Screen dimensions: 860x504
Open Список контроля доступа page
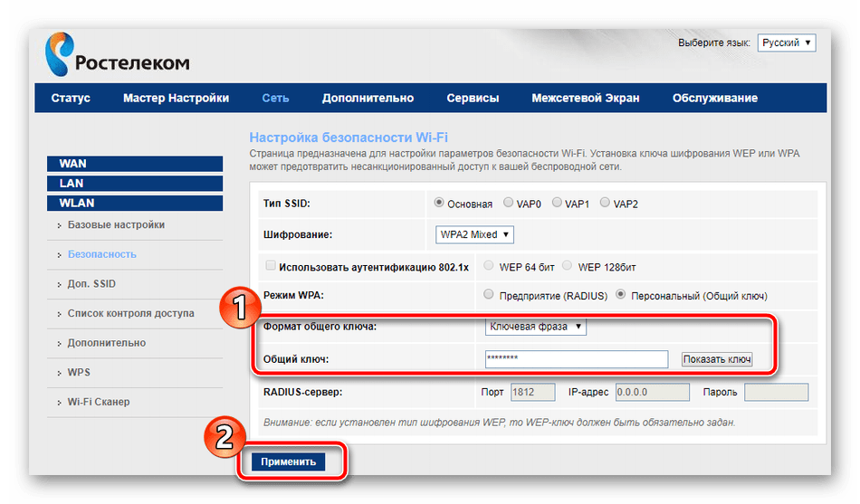(130, 314)
